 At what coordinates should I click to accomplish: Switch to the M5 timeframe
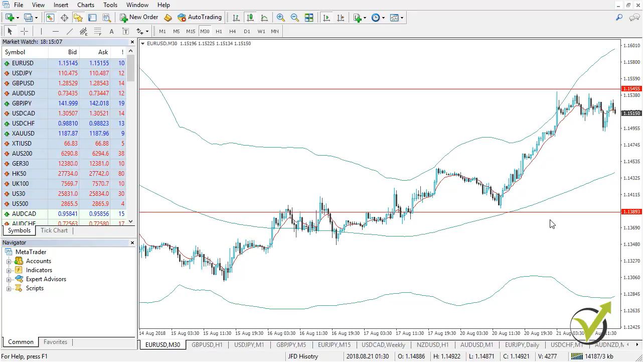(176, 31)
